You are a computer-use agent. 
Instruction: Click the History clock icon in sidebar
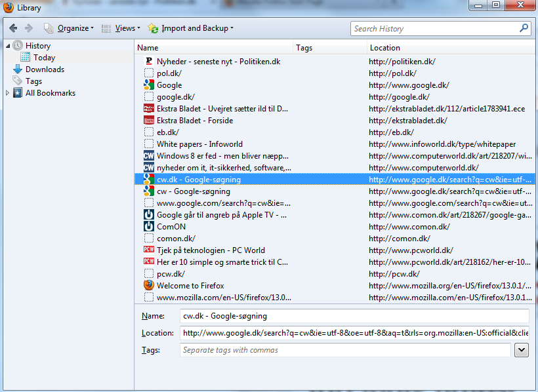(x=18, y=46)
